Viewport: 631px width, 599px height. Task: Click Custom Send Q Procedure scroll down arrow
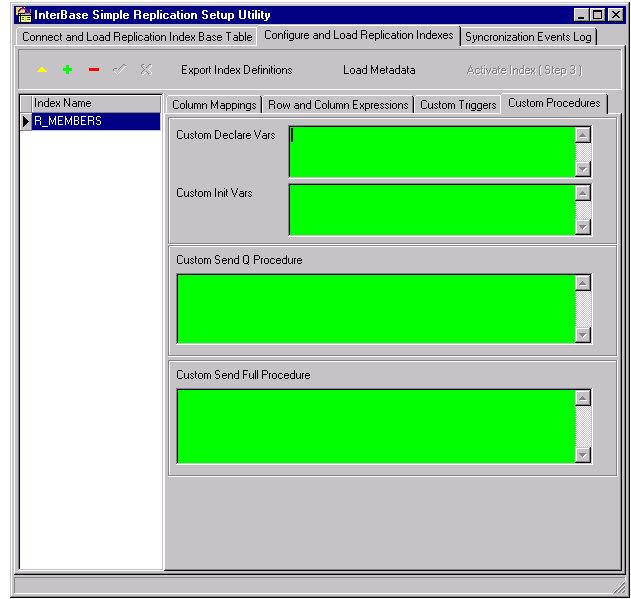[x=583, y=335]
